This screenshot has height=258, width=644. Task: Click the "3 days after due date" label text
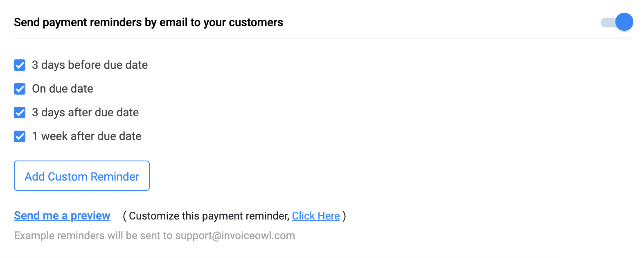tap(86, 113)
